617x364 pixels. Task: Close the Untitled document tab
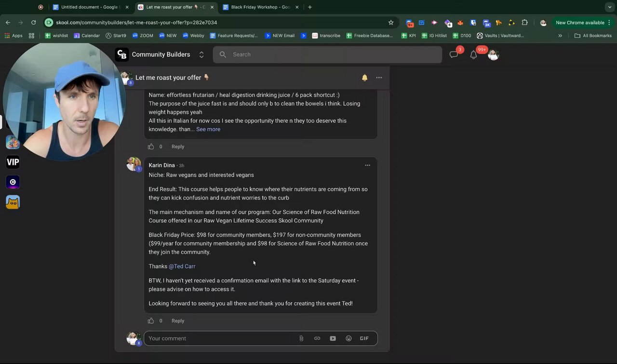coord(127,7)
